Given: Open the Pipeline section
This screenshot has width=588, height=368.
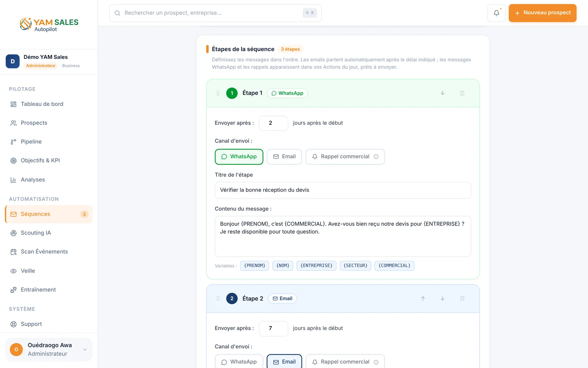Looking at the screenshot, I should click(x=49, y=142).
